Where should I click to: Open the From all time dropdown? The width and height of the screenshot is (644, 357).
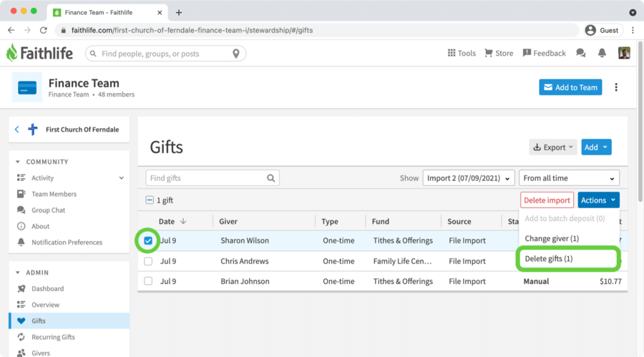tap(569, 178)
